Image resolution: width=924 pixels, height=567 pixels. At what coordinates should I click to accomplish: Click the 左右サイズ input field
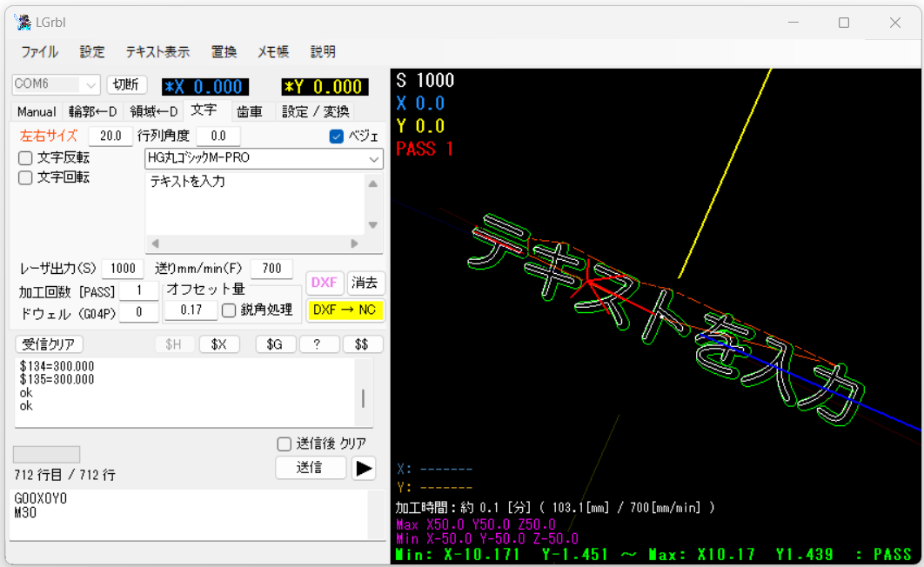(x=110, y=136)
